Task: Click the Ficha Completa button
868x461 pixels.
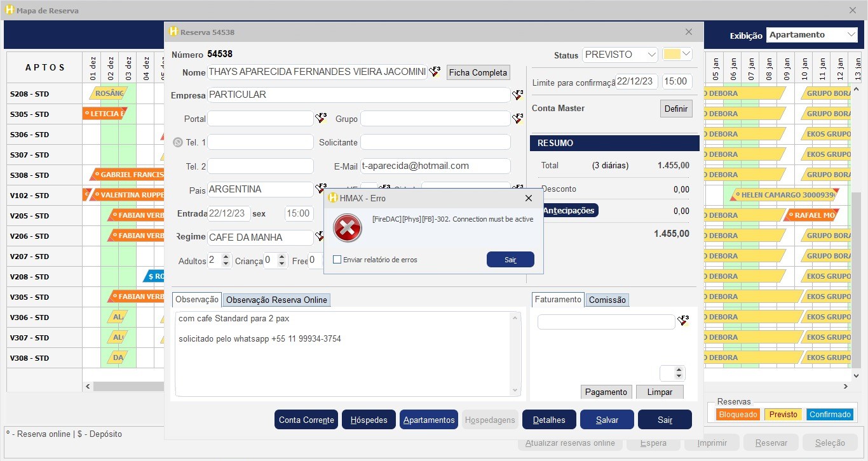Action: (x=478, y=72)
